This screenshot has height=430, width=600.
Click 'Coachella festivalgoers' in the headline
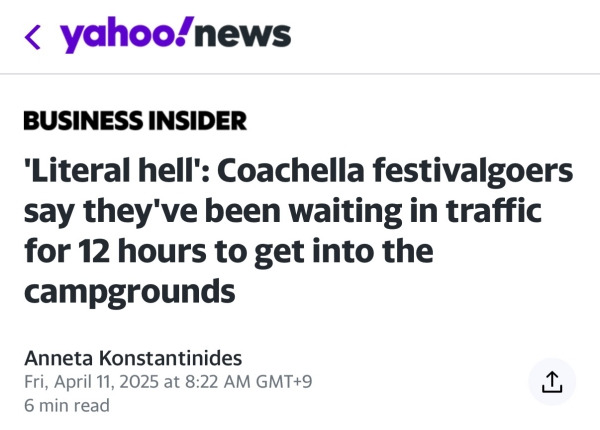pyautogui.click(x=395, y=171)
